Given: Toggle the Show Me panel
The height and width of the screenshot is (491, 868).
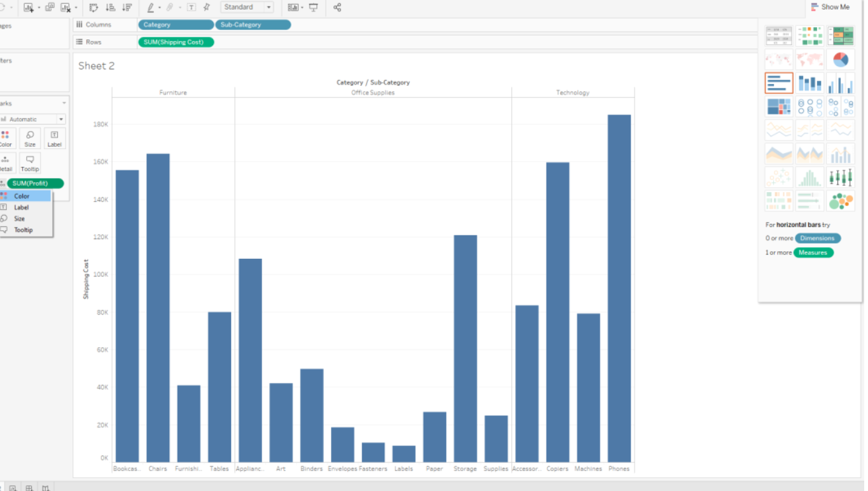Looking at the screenshot, I should click(x=830, y=7).
